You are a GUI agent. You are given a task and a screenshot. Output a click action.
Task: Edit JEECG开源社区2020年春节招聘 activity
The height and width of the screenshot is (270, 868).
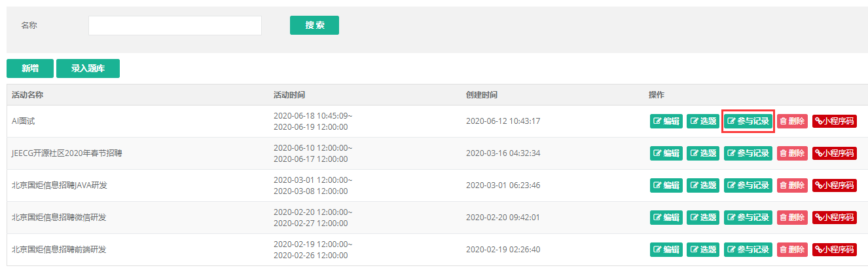666,153
